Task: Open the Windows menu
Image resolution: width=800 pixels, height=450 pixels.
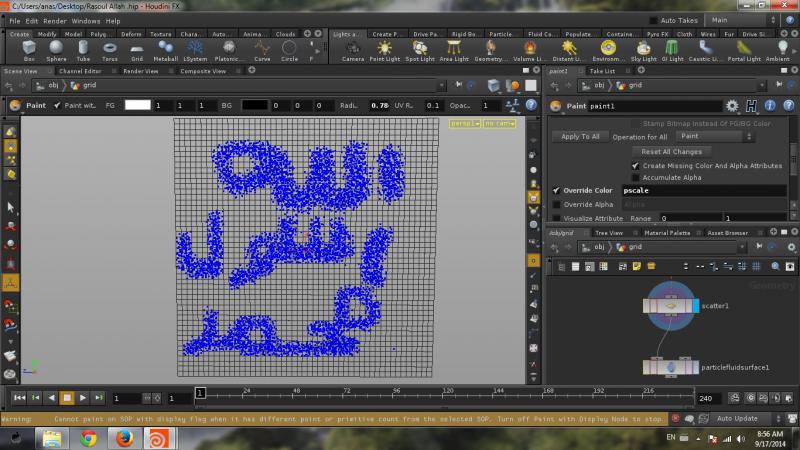Action: pos(86,21)
